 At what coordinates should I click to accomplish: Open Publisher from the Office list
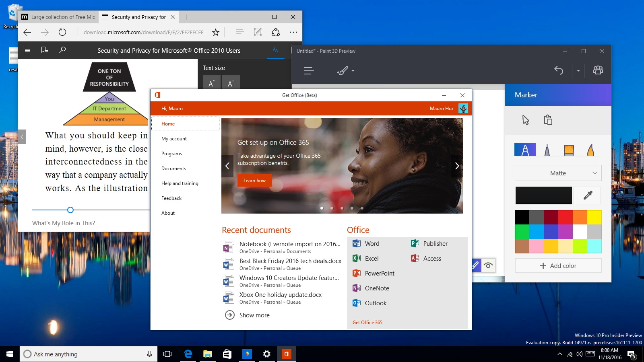[429, 243]
